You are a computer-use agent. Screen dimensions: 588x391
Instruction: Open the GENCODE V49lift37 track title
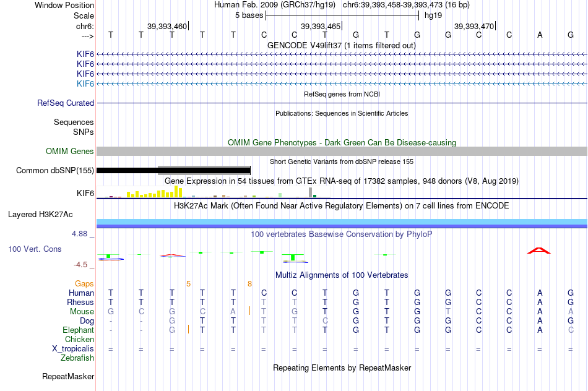pyautogui.click(x=342, y=45)
